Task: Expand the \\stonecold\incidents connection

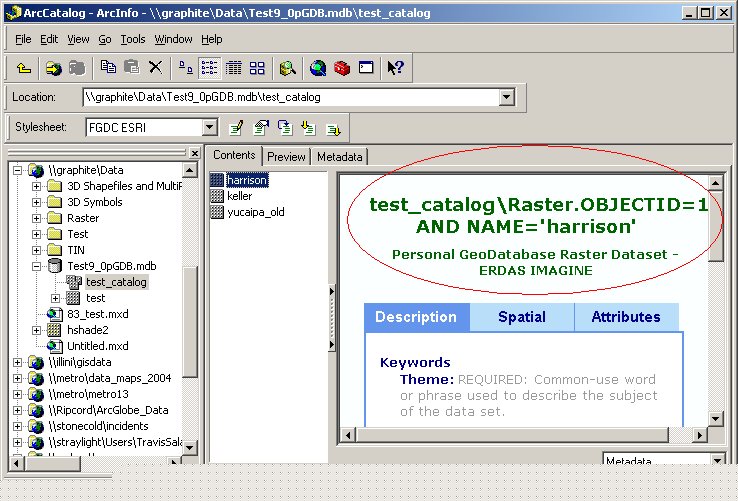Action: tap(17, 427)
